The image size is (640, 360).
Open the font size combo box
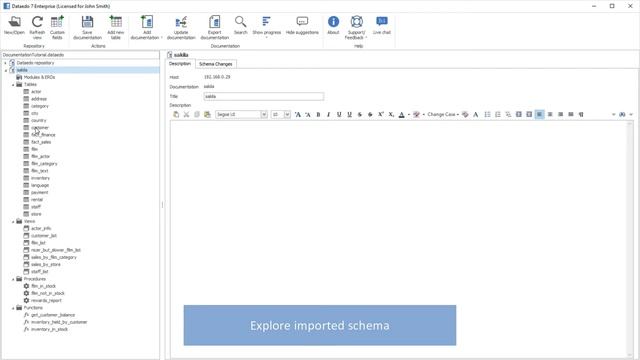[281, 115]
